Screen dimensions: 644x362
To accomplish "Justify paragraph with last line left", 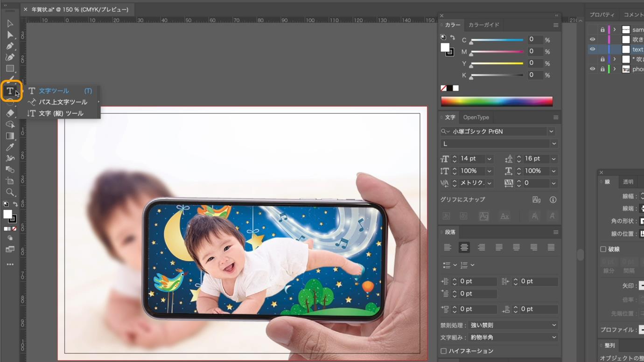I will [x=499, y=247].
